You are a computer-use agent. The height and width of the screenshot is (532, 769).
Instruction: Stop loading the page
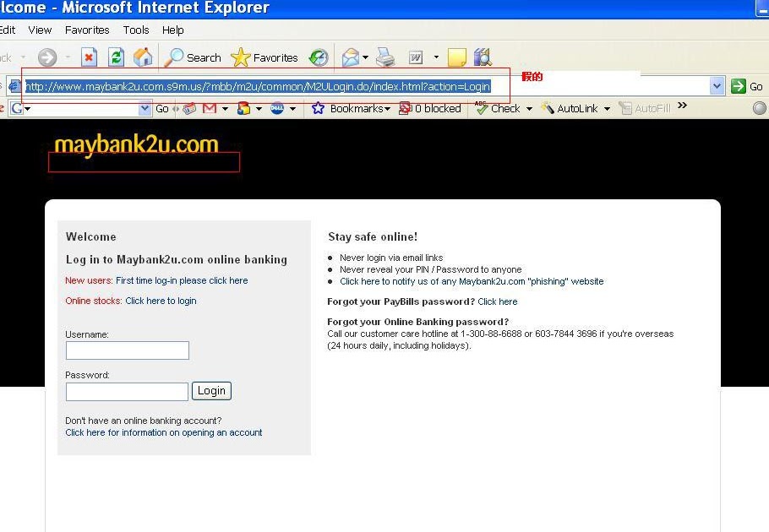pyautogui.click(x=89, y=57)
